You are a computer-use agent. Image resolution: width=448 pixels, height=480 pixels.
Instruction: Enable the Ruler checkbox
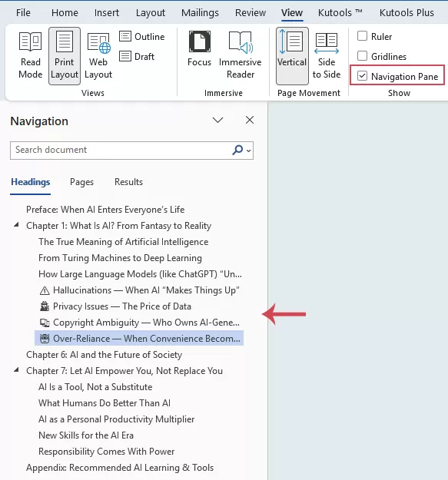tap(362, 36)
